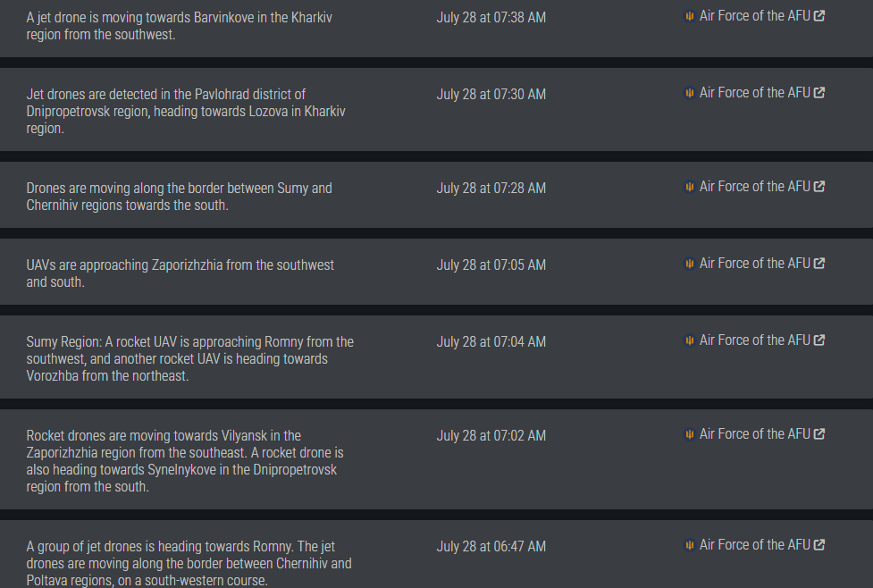The image size is (873, 588).
Task: Visit Air Force of the AFU source for Sumy-Chernihiv border alert
Action: tap(754, 187)
